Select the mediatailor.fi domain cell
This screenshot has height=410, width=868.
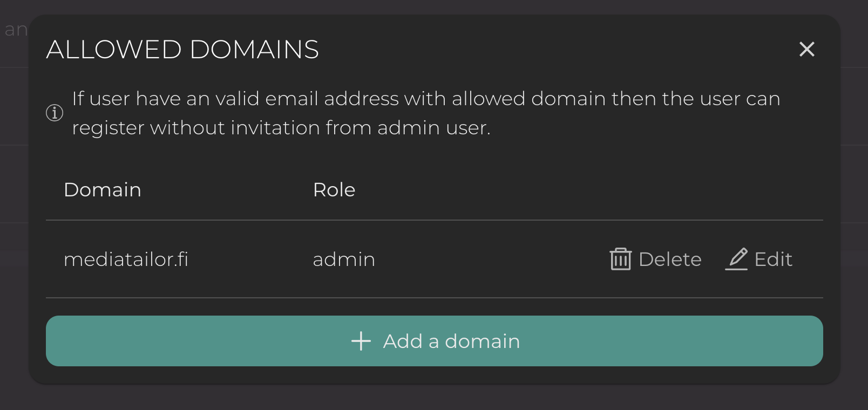[x=126, y=259]
